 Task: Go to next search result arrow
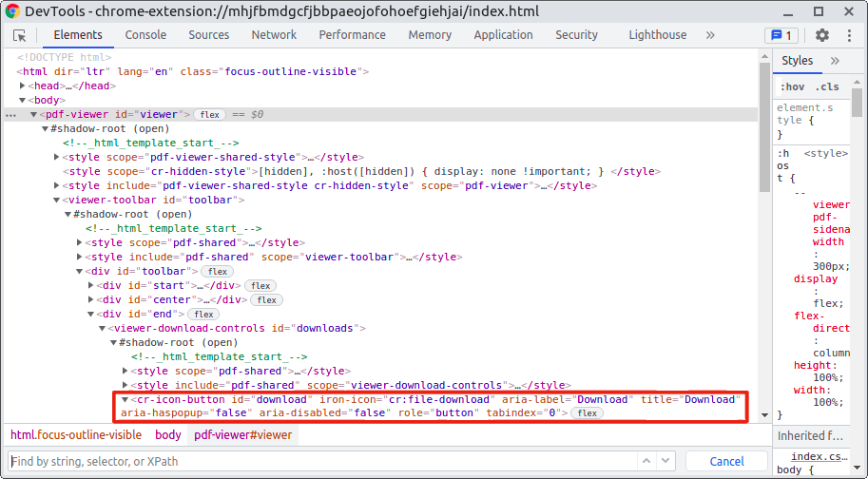(x=665, y=461)
